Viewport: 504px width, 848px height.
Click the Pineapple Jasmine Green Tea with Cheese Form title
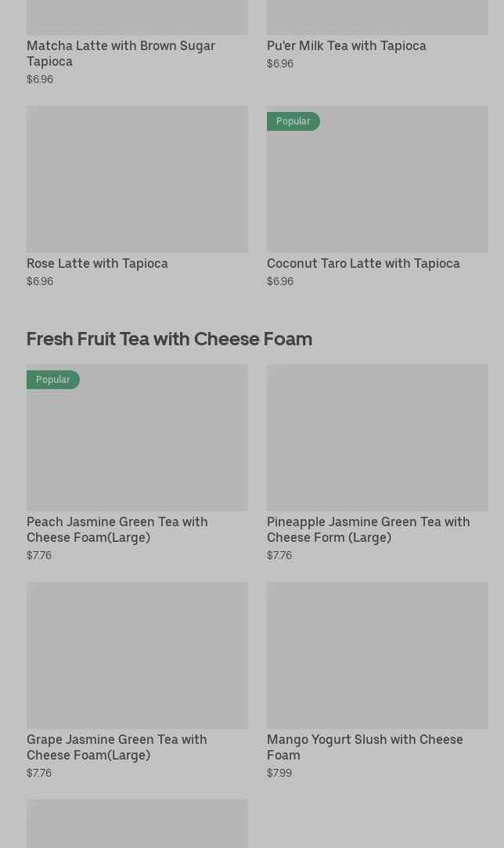coord(368,529)
